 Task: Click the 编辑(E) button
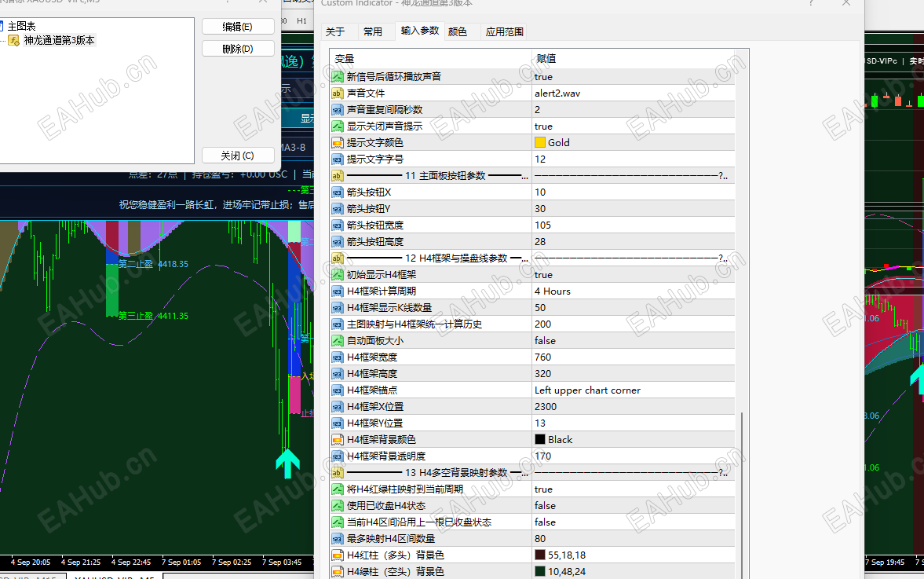pyautogui.click(x=238, y=27)
